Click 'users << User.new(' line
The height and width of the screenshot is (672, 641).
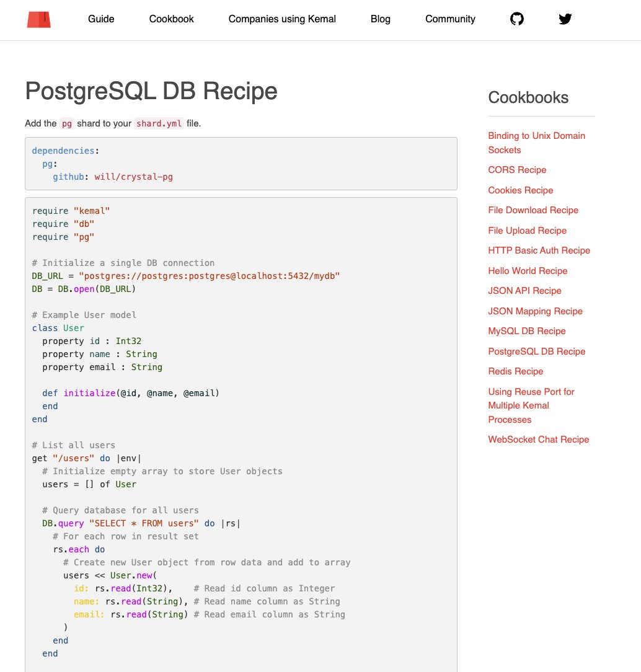click(110, 575)
